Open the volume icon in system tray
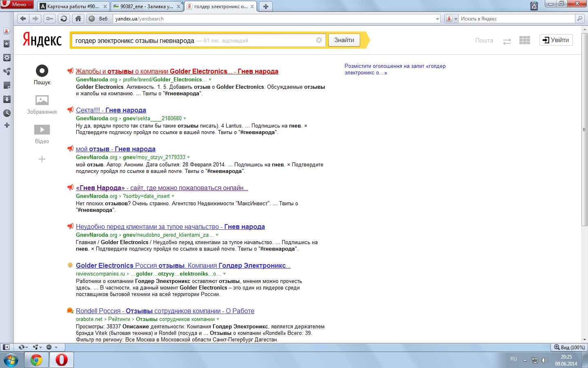The height and width of the screenshot is (368, 588). click(544, 360)
